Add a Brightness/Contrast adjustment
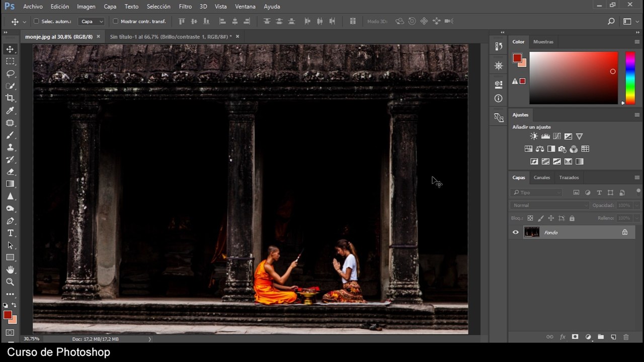Viewport: 644px width, 362px height. click(534, 136)
